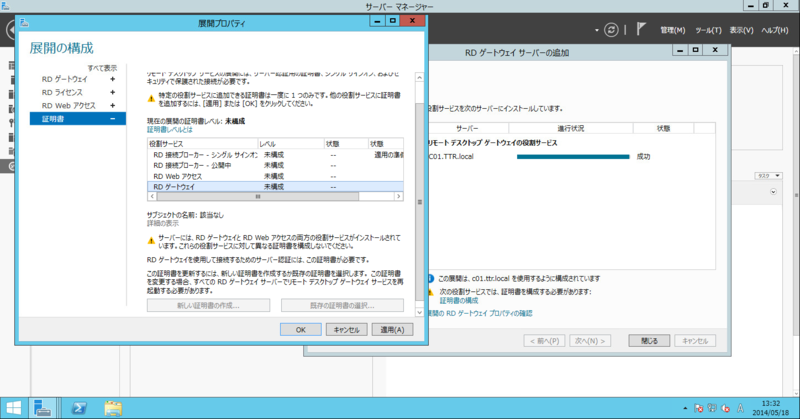The image size is (800, 419).
Task: Open Server Manager from the taskbar
Action: pos(42,408)
